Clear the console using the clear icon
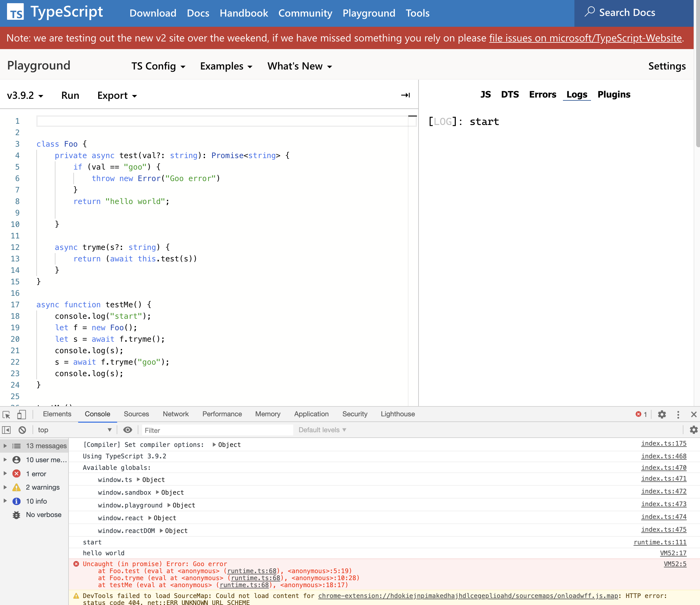 coord(22,430)
